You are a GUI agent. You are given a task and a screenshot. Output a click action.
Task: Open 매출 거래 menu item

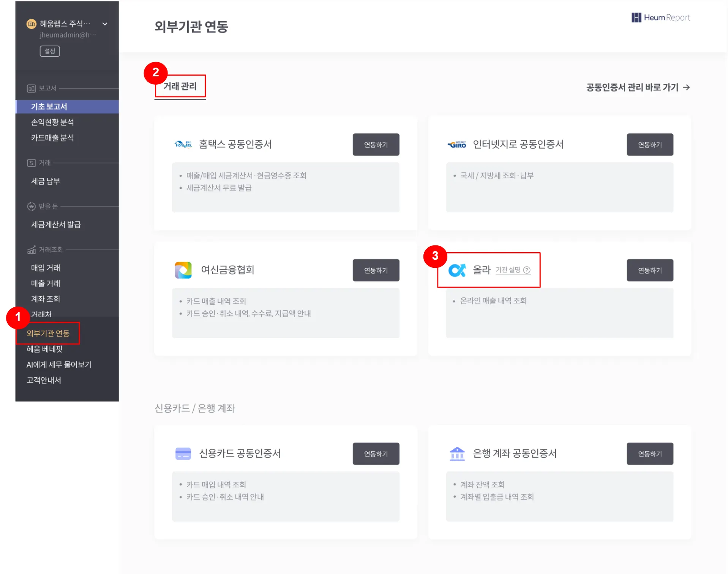pyautogui.click(x=46, y=283)
